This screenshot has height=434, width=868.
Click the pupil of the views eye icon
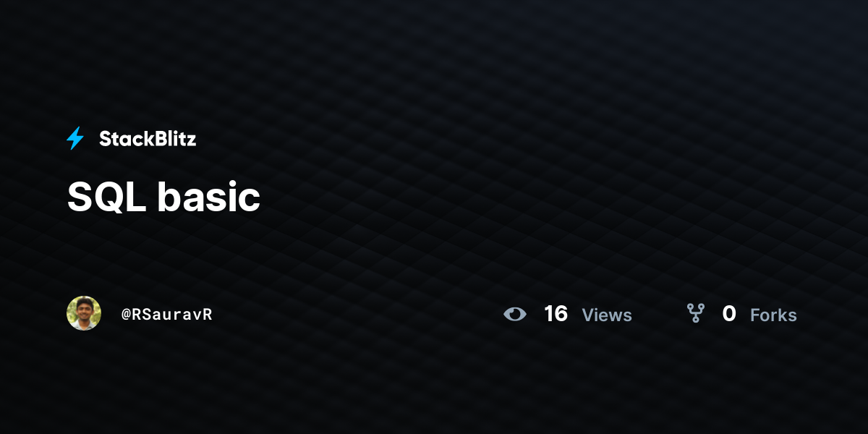coord(515,314)
